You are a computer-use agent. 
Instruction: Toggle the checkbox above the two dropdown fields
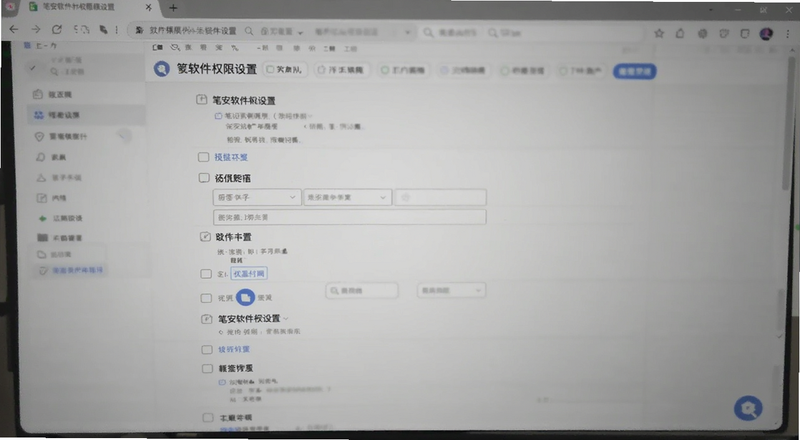point(204,178)
